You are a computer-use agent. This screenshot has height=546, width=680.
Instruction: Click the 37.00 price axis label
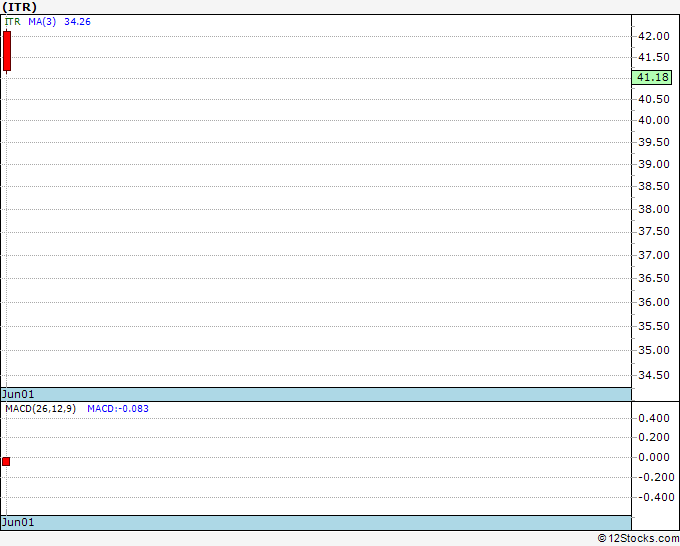point(654,255)
